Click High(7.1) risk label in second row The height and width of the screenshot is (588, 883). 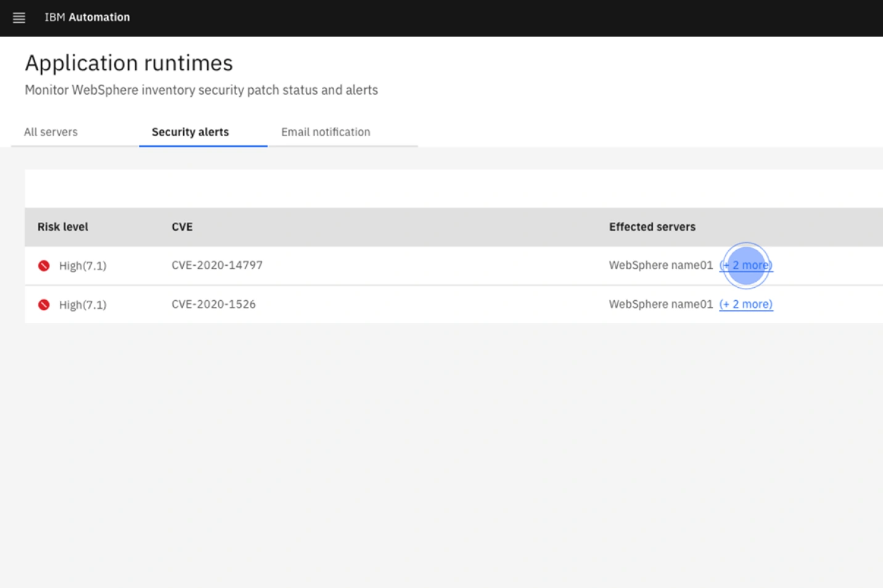[83, 305]
